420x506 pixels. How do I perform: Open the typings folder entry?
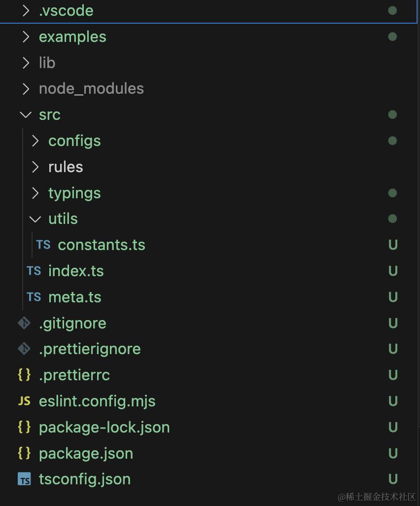[74, 193]
